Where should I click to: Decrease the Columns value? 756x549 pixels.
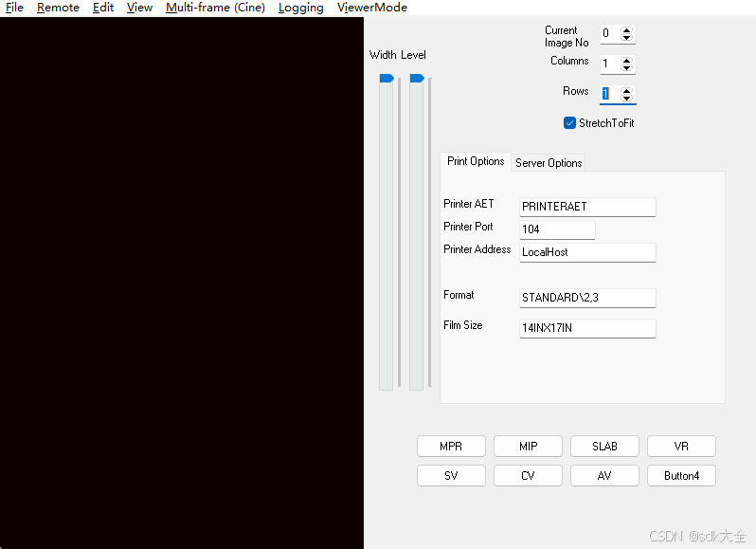tap(626, 68)
